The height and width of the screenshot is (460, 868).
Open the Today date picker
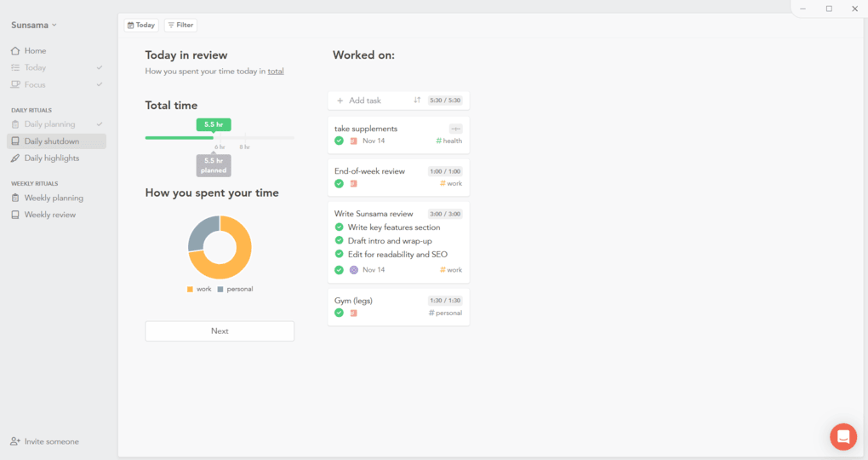(141, 26)
